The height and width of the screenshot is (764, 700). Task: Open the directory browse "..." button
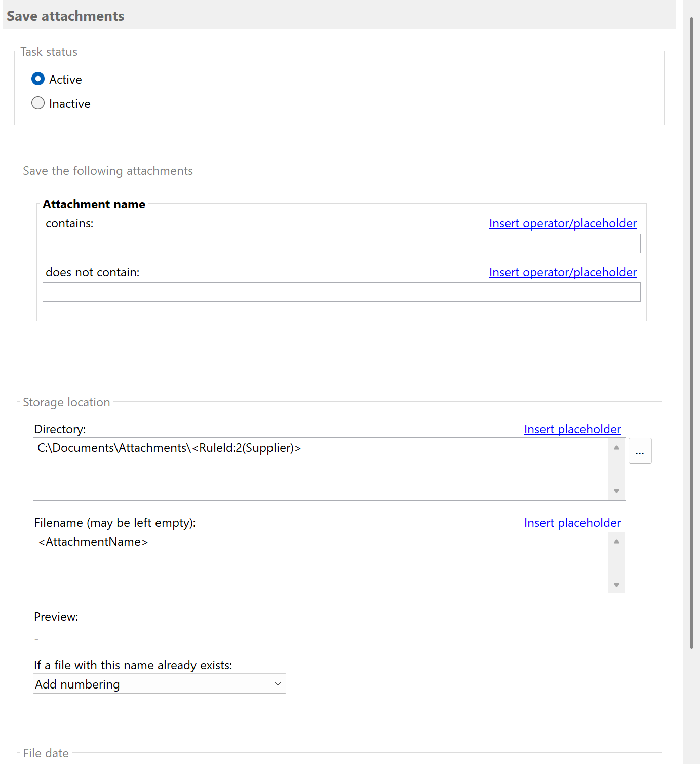tap(640, 450)
